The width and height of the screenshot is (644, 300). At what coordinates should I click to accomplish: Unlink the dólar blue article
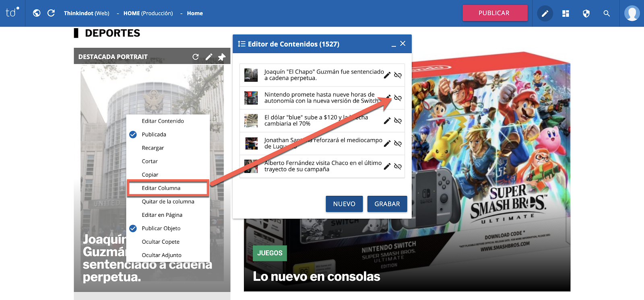pyautogui.click(x=398, y=121)
